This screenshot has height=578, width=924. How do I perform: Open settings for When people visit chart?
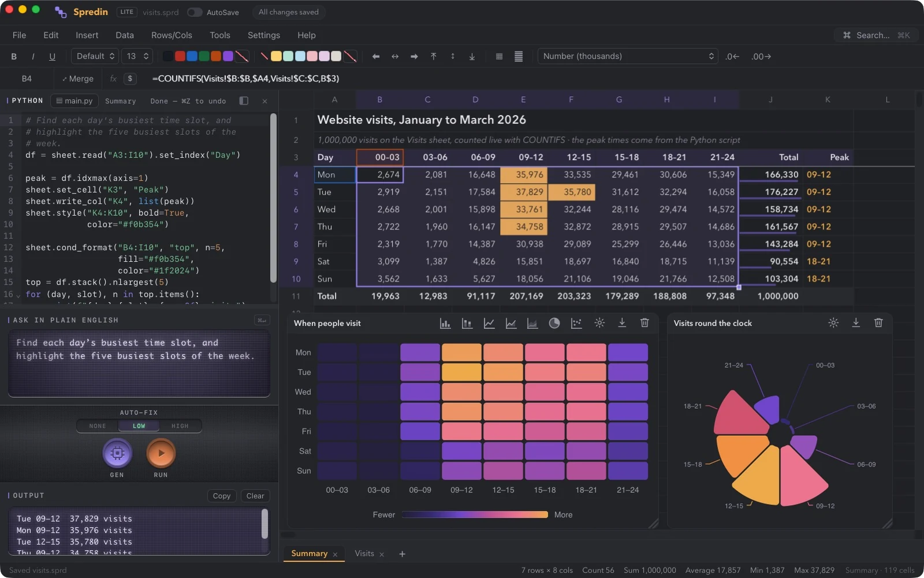click(599, 323)
